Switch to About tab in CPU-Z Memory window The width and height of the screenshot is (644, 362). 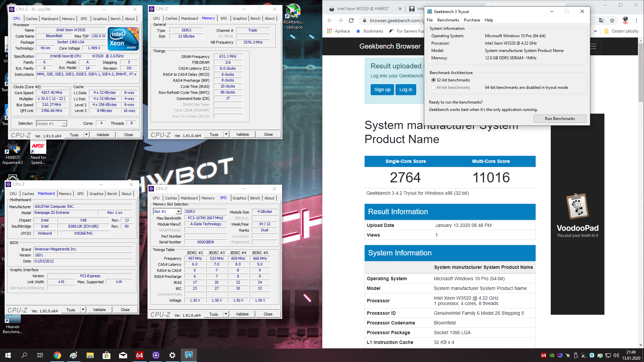[270, 18]
